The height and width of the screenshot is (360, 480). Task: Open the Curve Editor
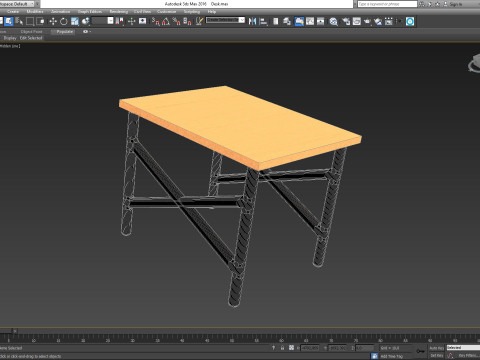click(310, 21)
